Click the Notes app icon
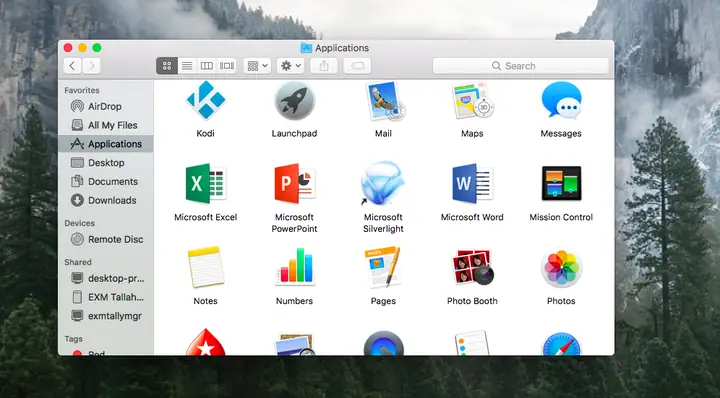The image size is (720, 398). pyautogui.click(x=205, y=267)
